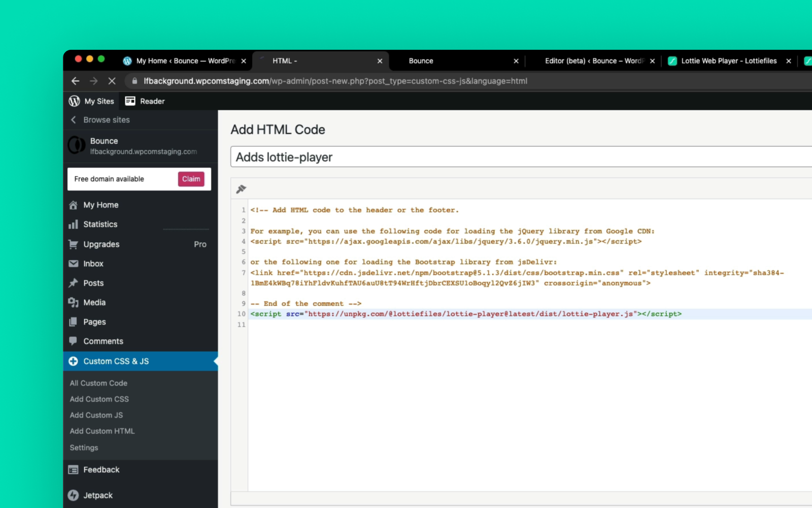Click the Claim domain button
Image resolution: width=812 pixels, height=508 pixels.
coord(191,179)
